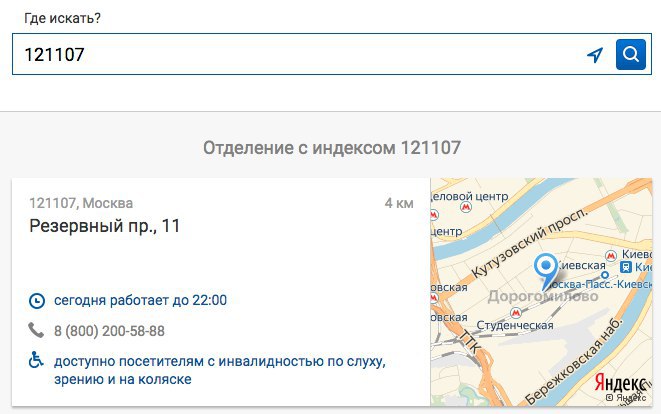Click the phone handset icon
The width and height of the screenshot is (661, 414).
[36, 330]
